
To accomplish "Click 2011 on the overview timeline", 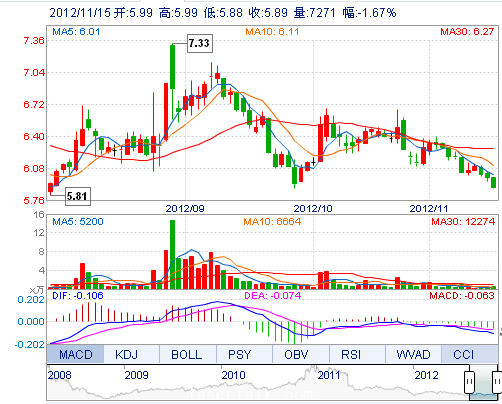I will 329,375.
